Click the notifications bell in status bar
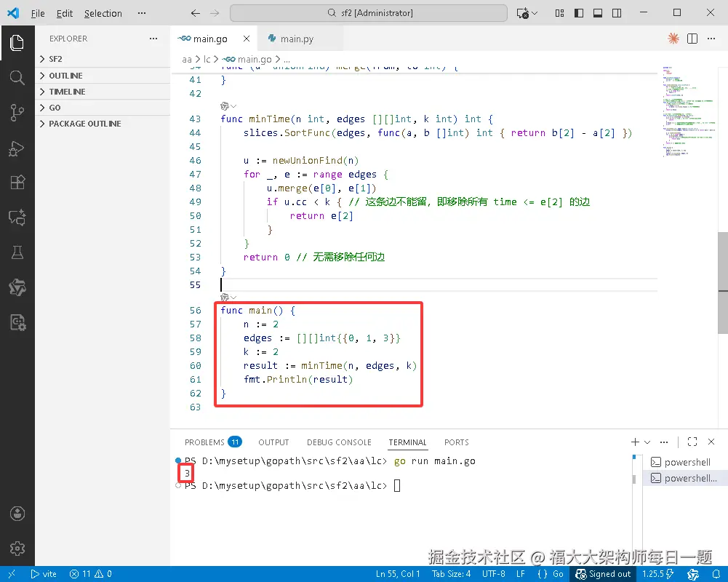This screenshot has height=582, width=728. [x=716, y=574]
